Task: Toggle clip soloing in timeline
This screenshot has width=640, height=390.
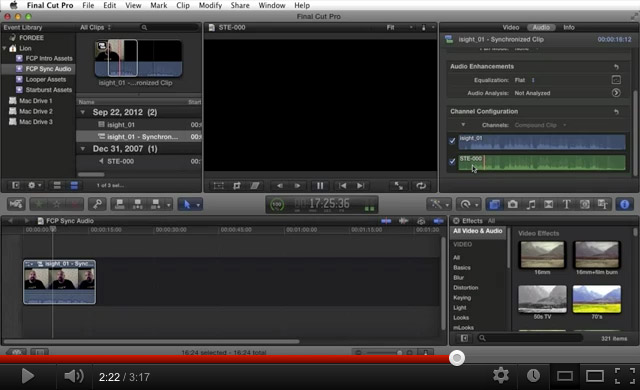Action: (x=421, y=221)
